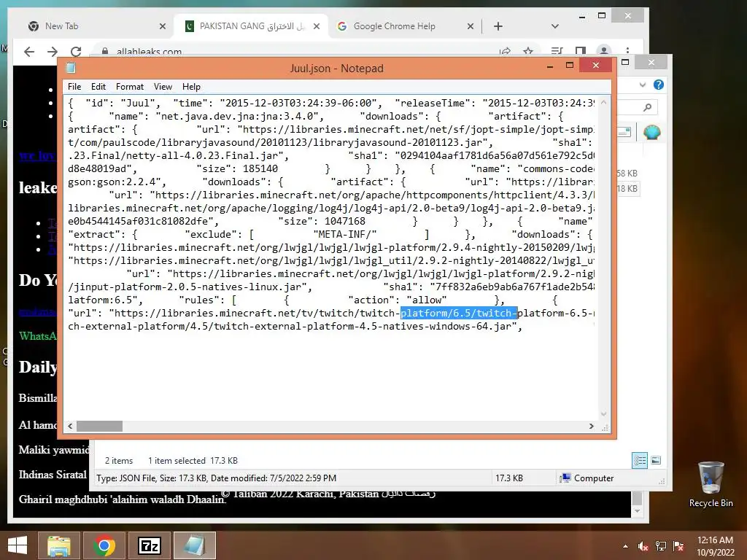
Task: Click the Notepad horizontal scroll right arrow
Action: pos(591,426)
